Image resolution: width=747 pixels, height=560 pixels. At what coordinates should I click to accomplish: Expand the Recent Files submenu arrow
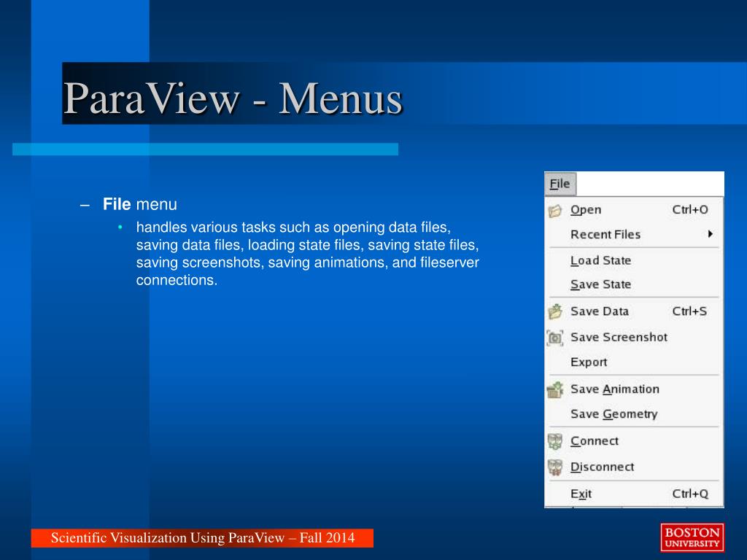pyautogui.click(x=710, y=234)
